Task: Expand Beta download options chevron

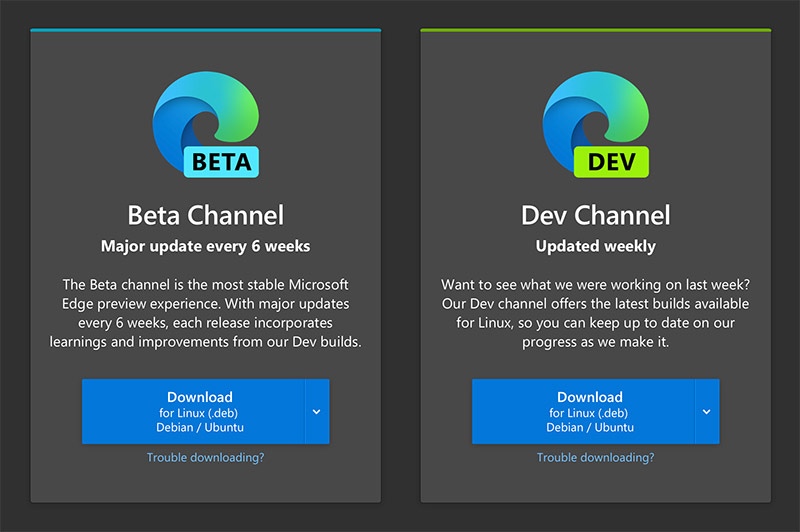Action: pos(317,411)
